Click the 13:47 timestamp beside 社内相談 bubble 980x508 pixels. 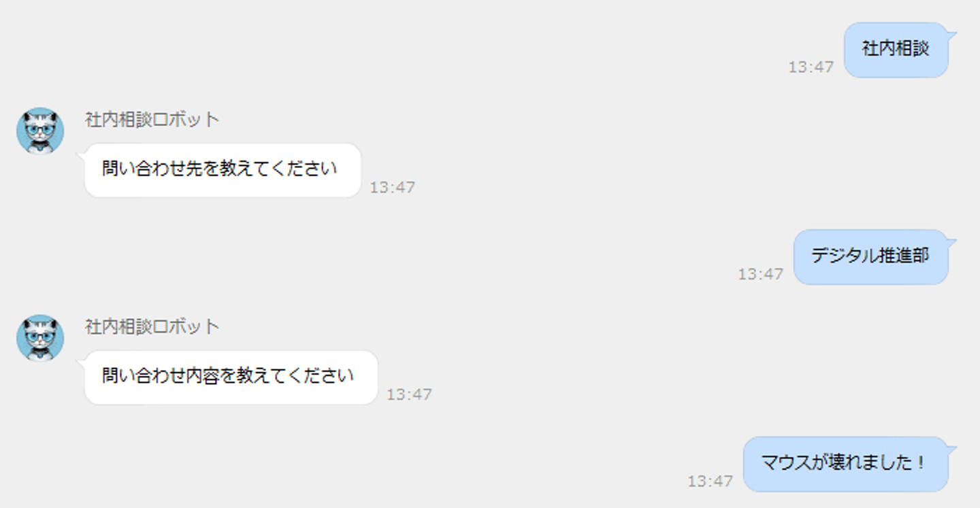pyautogui.click(x=811, y=67)
